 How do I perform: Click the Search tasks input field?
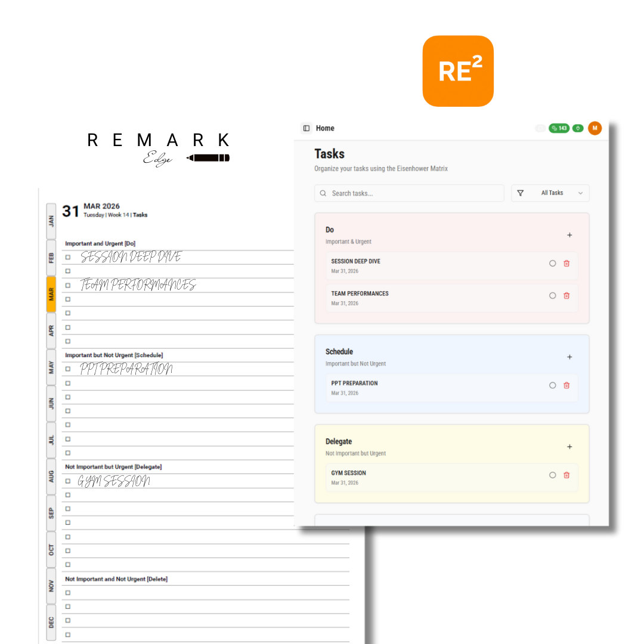click(x=408, y=193)
